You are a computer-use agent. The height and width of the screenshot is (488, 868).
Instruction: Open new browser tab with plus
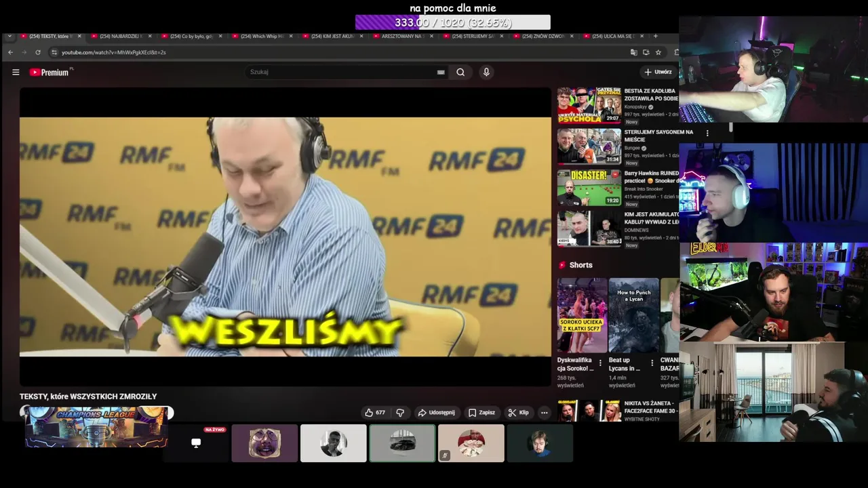(655, 36)
